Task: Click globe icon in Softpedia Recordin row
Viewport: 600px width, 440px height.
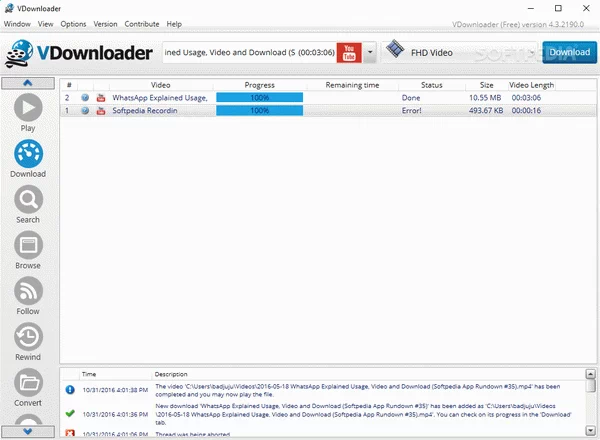Action: pyautogui.click(x=85, y=111)
